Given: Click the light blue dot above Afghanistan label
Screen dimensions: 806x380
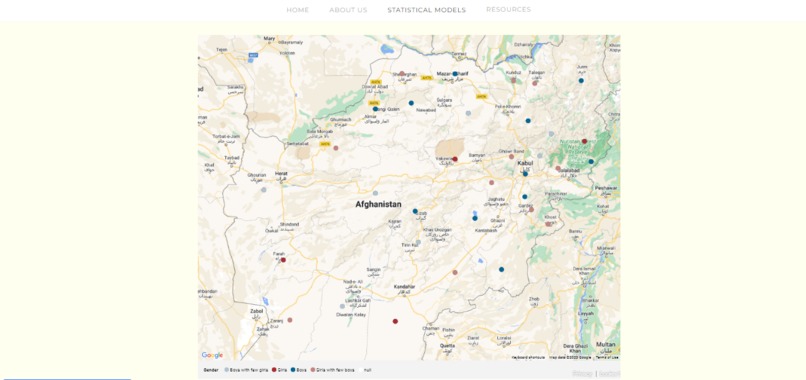Looking at the screenshot, I should [376, 193].
